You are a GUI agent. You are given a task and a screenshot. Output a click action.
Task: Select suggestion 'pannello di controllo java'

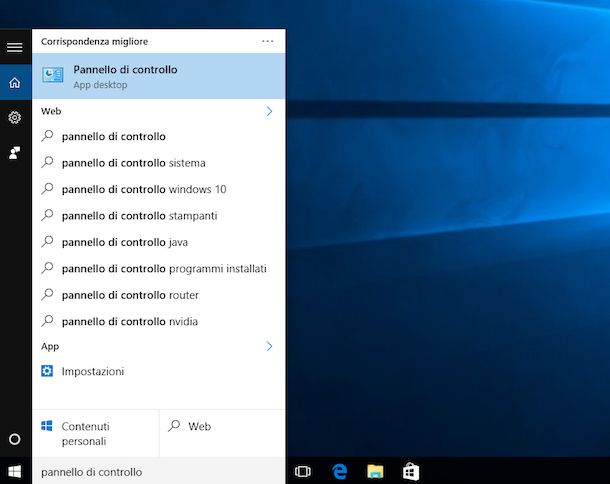[159, 242]
